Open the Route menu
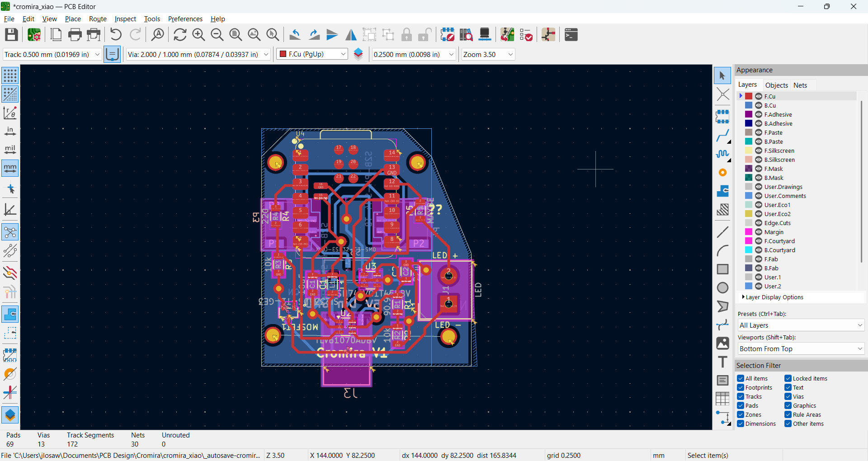Viewport: 868px width, 461px height. (x=98, y=19)
